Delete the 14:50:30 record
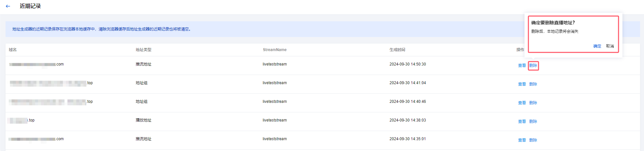This screenshot has height=151, width=644. click(x=533, y=66)
